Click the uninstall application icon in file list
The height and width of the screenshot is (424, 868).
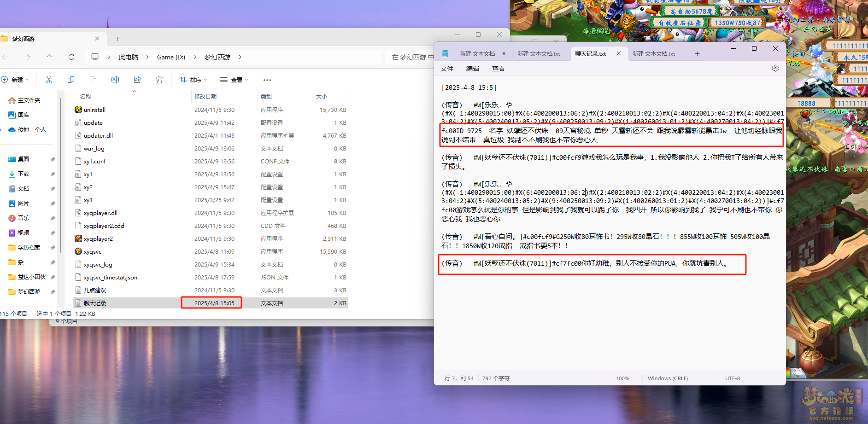[78, 110]
